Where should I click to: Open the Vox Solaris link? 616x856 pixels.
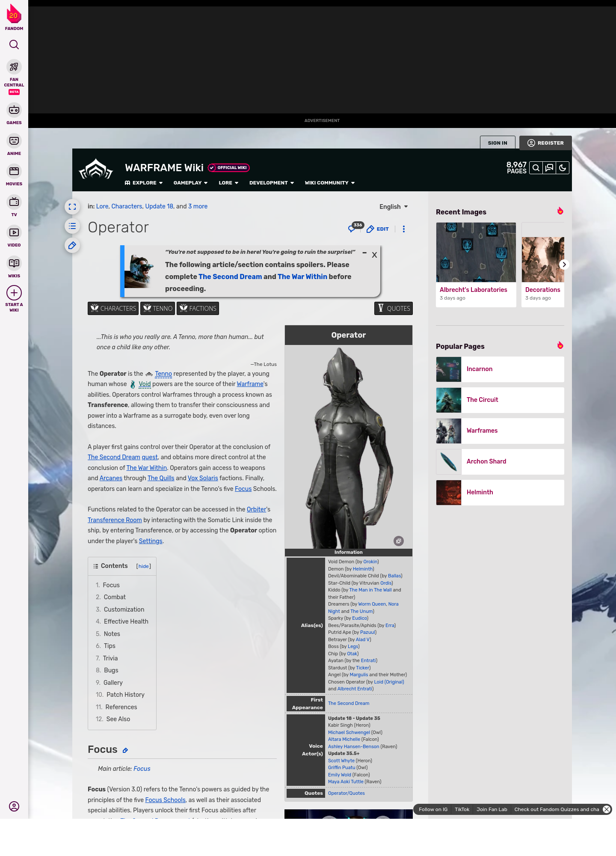203,478
